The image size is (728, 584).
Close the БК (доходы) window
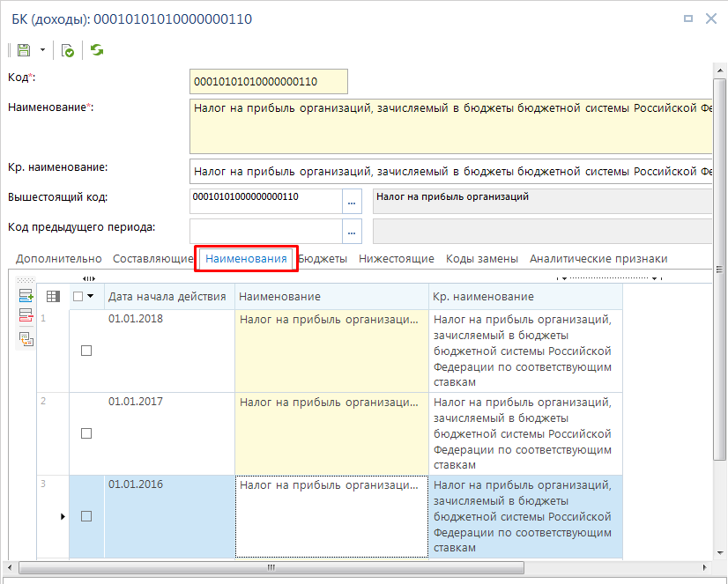click(x=711, y=18)
